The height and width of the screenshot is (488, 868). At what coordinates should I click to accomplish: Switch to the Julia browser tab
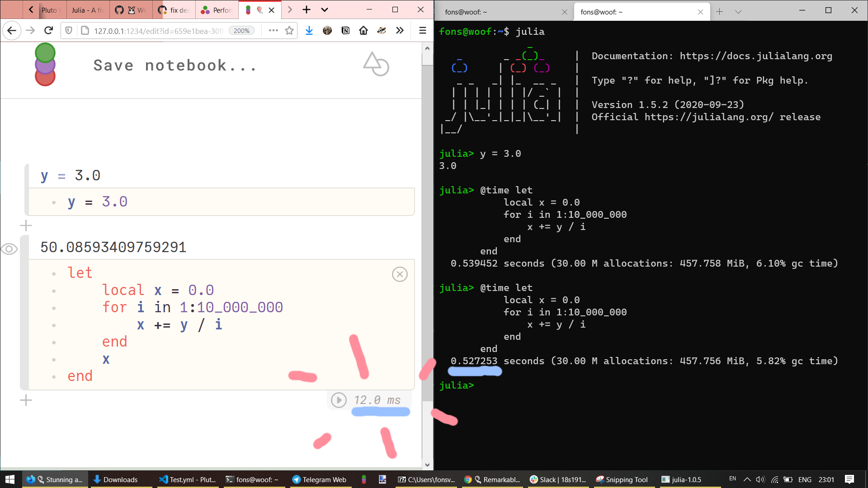[87, 10]
